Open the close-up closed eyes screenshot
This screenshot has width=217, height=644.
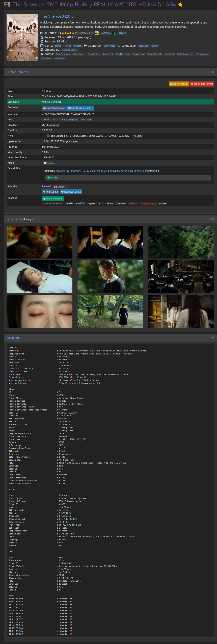[x=40, y=311]
